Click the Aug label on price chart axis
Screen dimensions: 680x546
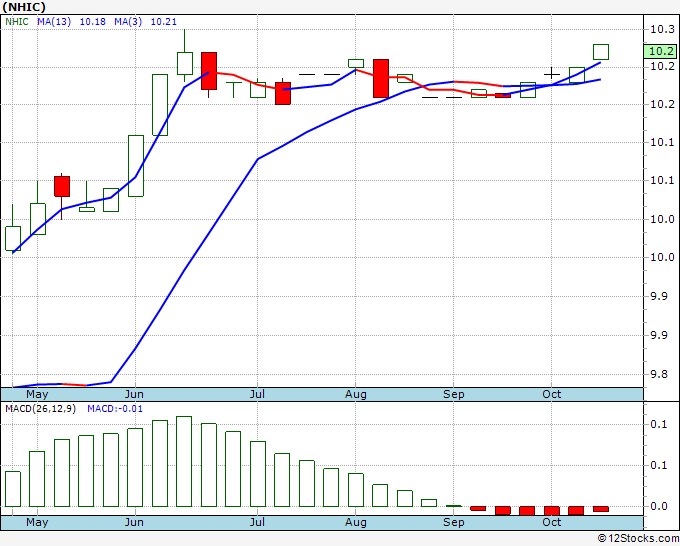pos(356,394)
